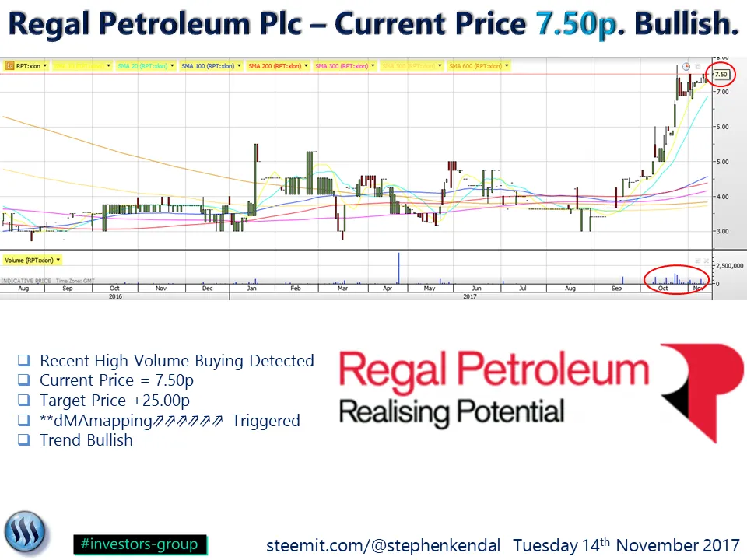747x560 pixels.
Task: Click the 7.00 price axis label
Action: tap(723, 92)
